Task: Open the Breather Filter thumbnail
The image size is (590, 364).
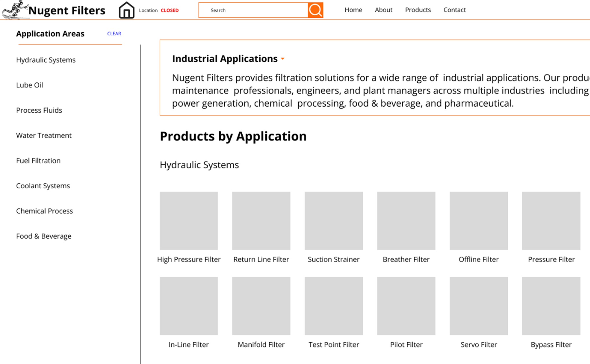Action: point(406,221)
